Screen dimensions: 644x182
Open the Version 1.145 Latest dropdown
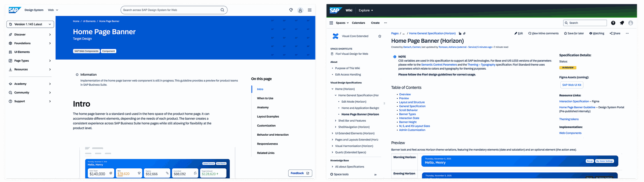coord(30,24)
